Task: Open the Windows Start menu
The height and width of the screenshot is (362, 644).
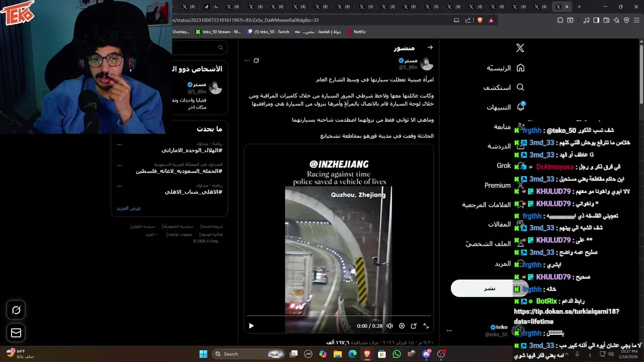Action: click(x=203, y=354)
